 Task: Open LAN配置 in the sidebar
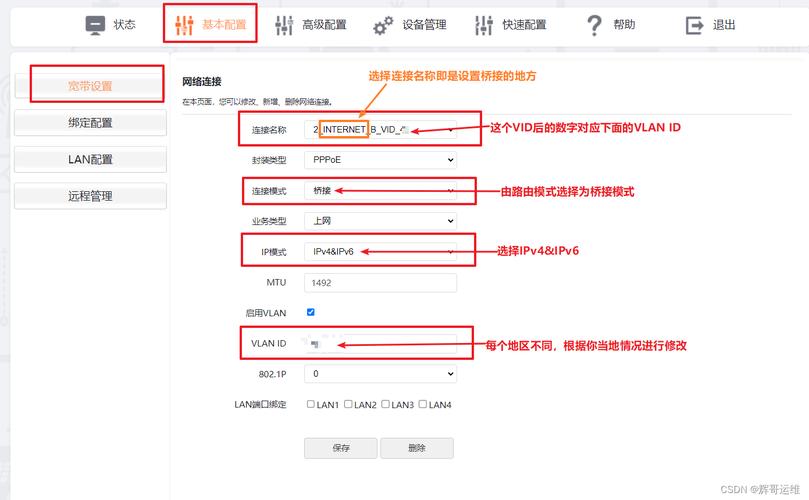click(x=90, y=159)
